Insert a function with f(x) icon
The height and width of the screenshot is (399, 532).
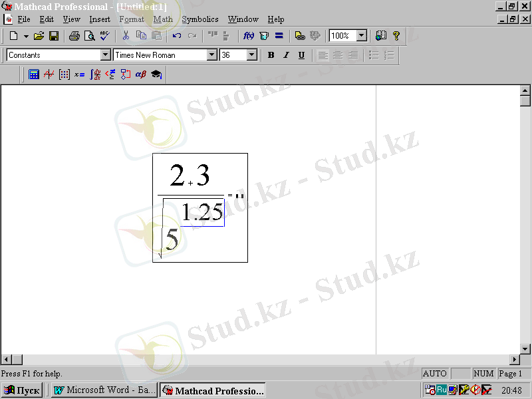click(x=248, y=36)
